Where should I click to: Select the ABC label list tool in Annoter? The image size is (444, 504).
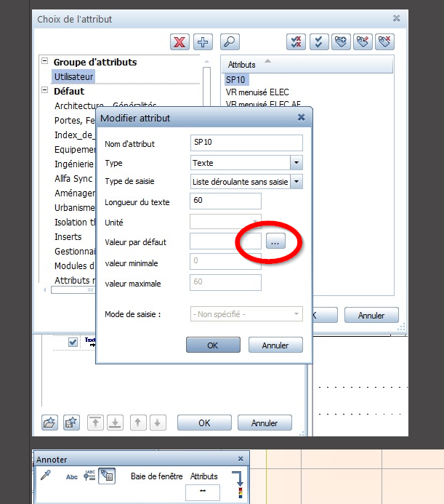tap(89, 476)
